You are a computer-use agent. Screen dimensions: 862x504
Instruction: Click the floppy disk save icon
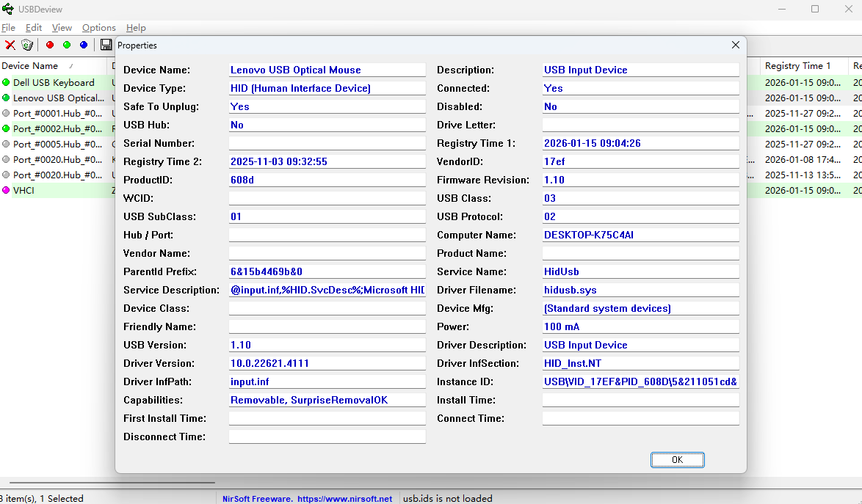pyautogui.click(x=106, y=45)
